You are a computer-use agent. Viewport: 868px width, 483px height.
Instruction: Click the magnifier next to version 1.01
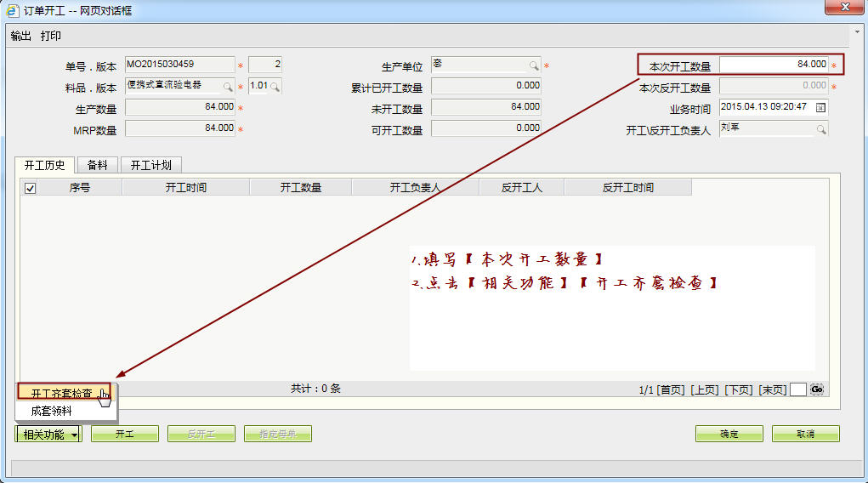click(275, 87)
